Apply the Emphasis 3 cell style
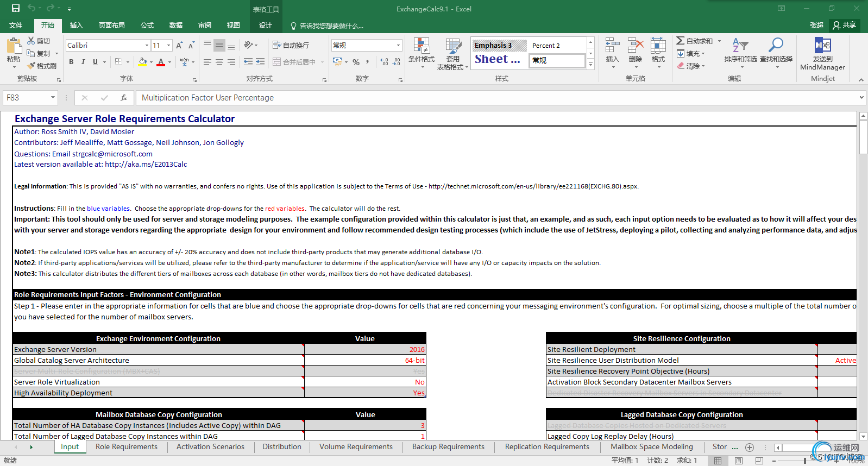The image size is (868, 466). tap(499, 45)
